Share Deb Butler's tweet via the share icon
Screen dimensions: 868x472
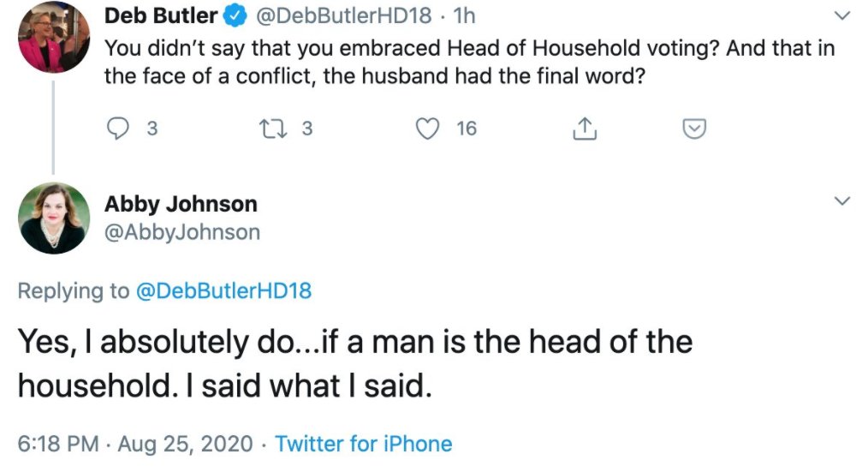(583, 128)
